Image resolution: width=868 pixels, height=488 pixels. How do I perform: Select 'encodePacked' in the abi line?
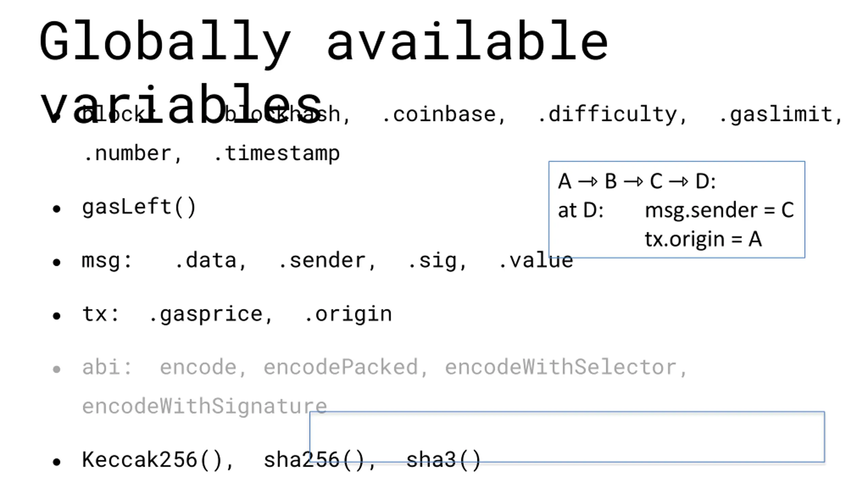click(340, 367)
